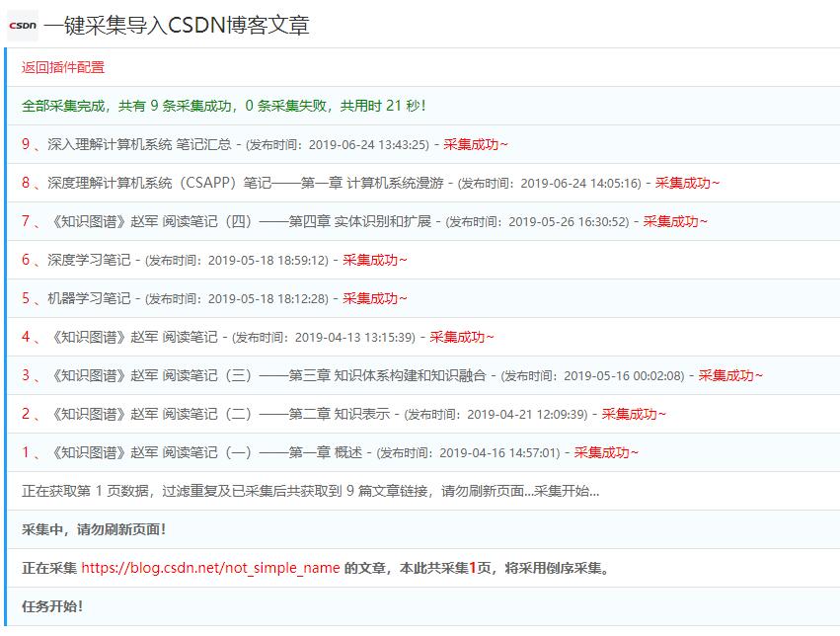Image resolution: width=840 pixels, height=636 pixels.
Task: Click publish time 2019-04-16 14:57:01
Action: (497, 454)
